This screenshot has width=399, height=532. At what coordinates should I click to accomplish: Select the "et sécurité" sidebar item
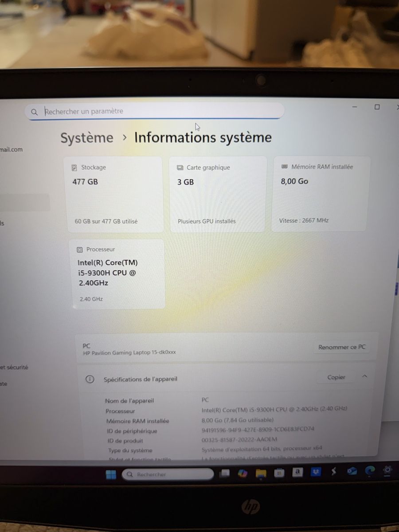click(x=14, y=367)
